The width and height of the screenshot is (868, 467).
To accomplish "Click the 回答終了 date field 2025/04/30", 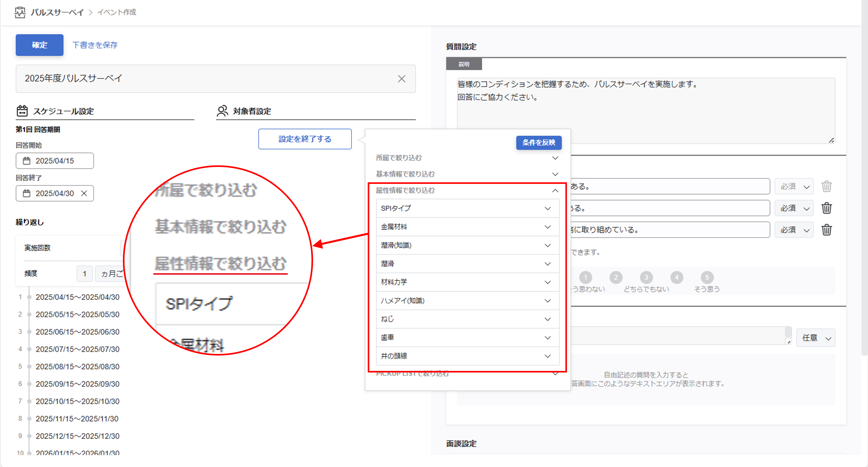I will tap(55, 193).
